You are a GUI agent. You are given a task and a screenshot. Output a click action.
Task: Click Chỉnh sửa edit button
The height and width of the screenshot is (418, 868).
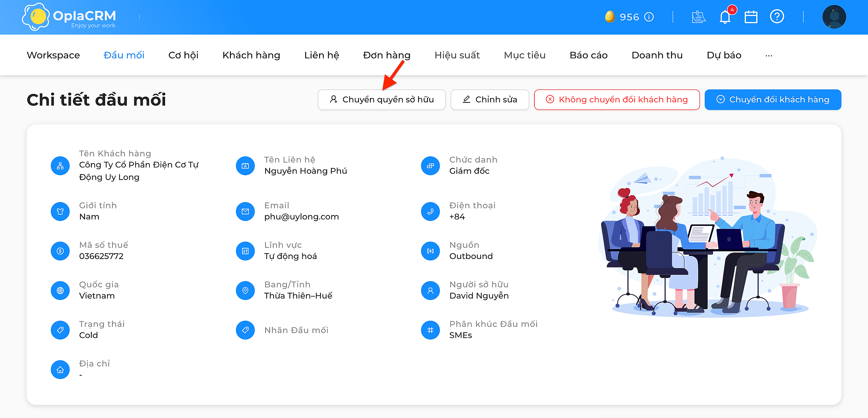point(490,100)
